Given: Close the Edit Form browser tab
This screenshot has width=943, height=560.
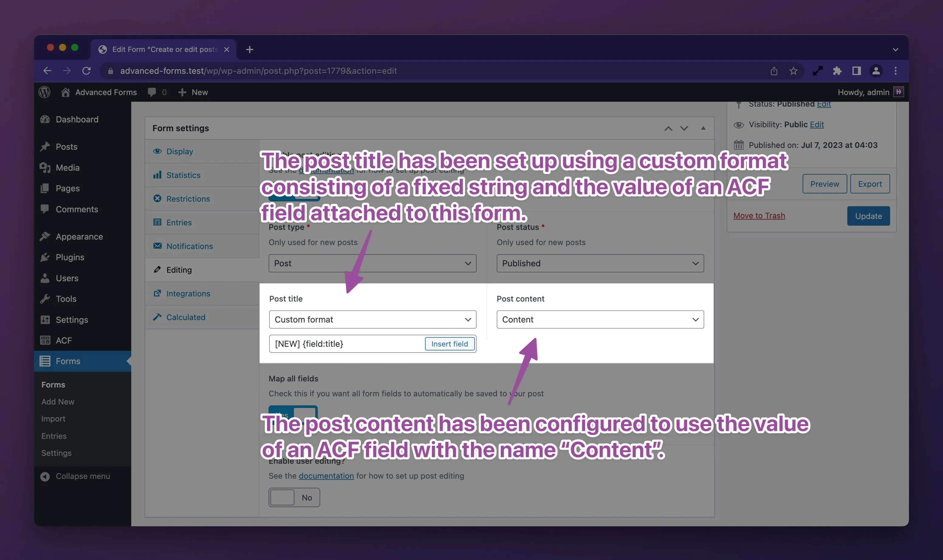Looking at the screenshot, I should pos(227,50).
